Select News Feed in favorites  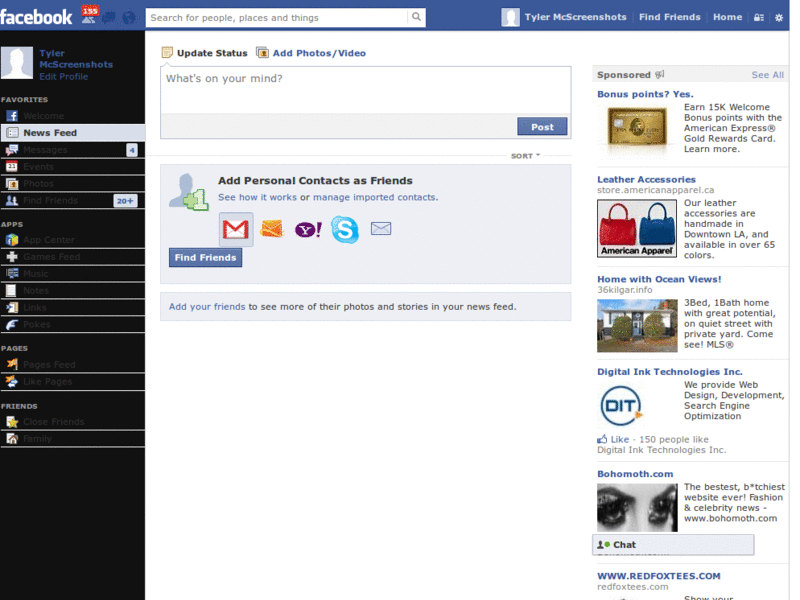[72, 133]
